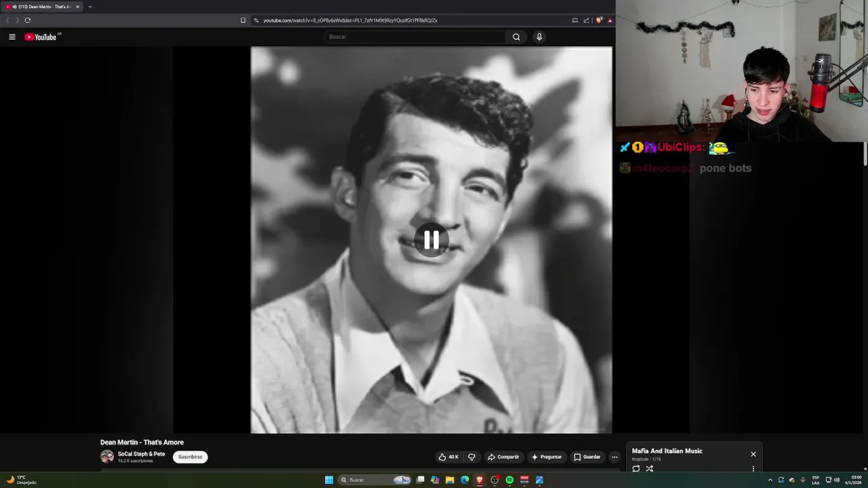Click the share page icon in the address bar

587,20
